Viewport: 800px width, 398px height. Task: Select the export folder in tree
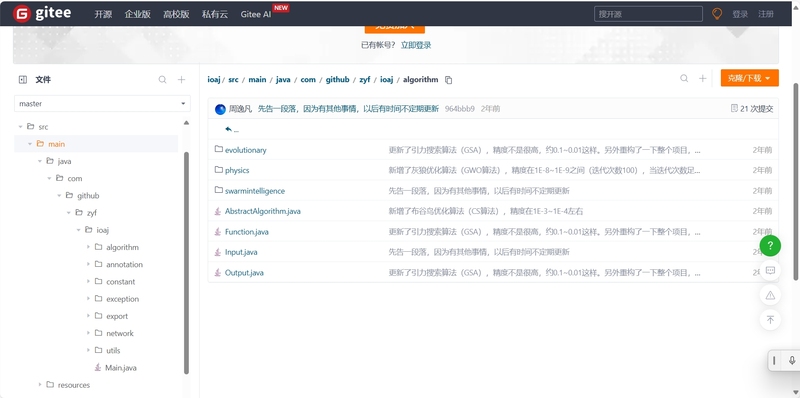coord(117,316)
